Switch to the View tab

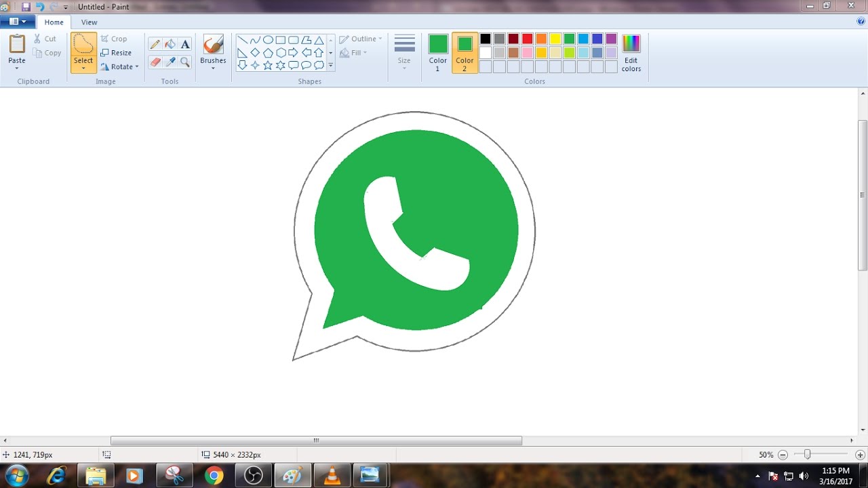click(x=89, y=22)
